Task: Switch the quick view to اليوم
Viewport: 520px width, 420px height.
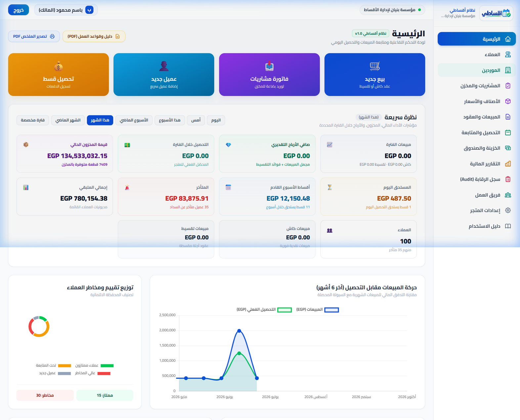Action: (x=216, y=120)
